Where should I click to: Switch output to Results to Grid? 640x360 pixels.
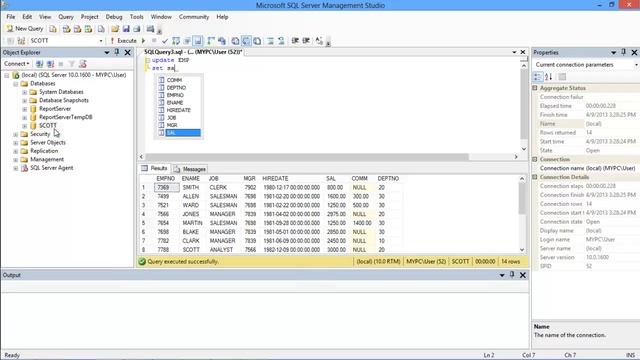pos(247,41)
